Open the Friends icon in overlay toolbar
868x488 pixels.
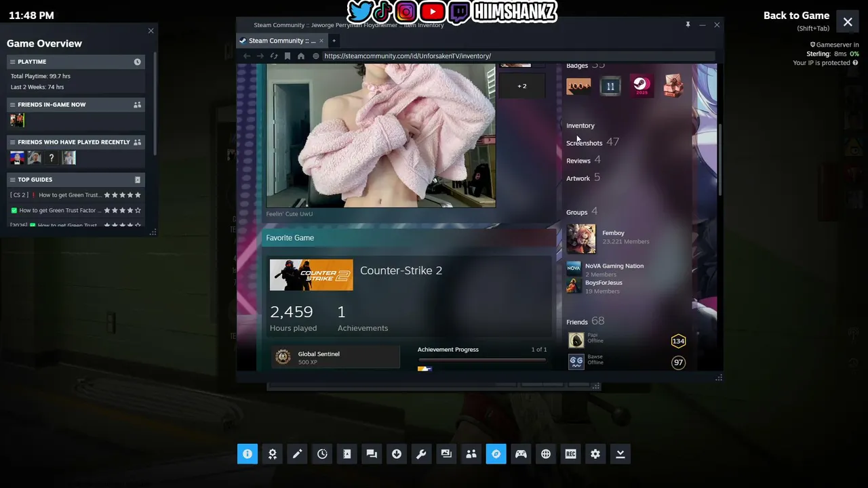tap(471, 454)
